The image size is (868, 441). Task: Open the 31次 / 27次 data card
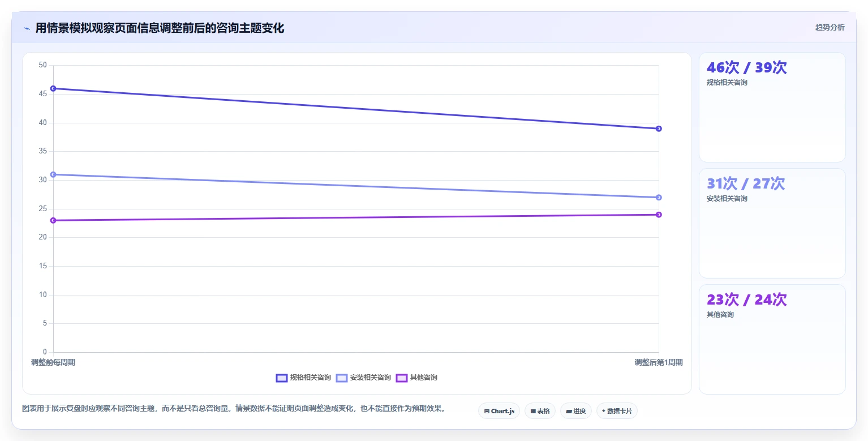point(772,223)
